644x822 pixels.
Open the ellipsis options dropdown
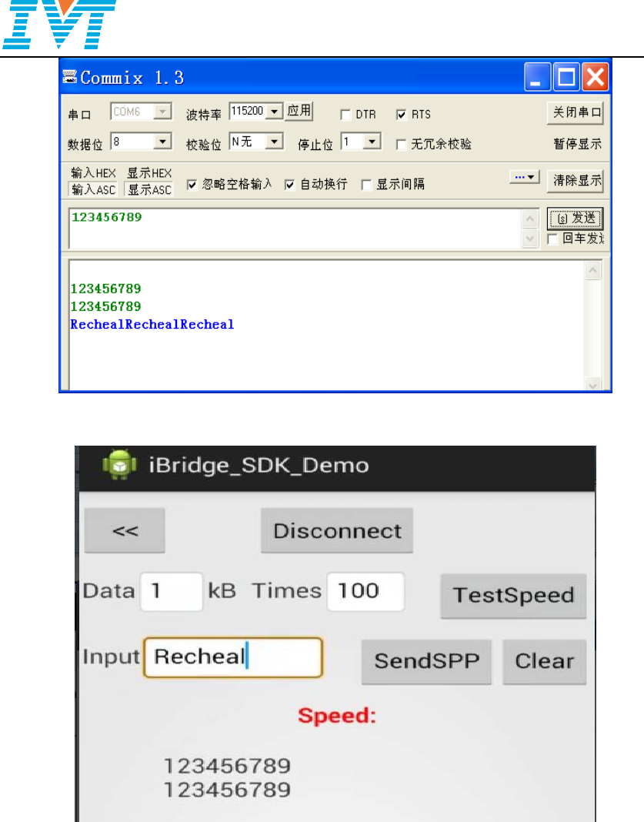coord(525,177)
